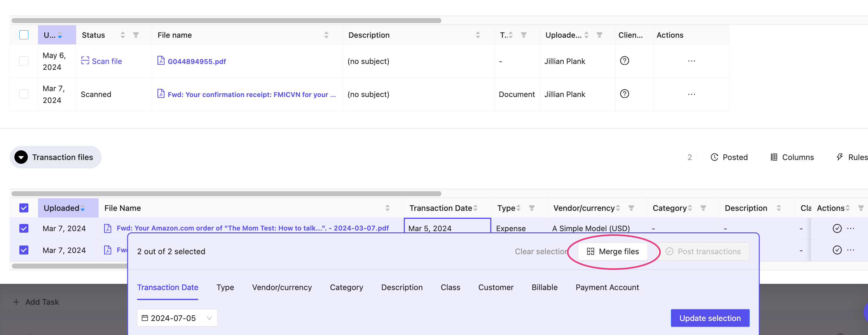The height and width of the screenshot is (335, 868).
Task: Sort upper table by File name
Action: click(326, 35)
